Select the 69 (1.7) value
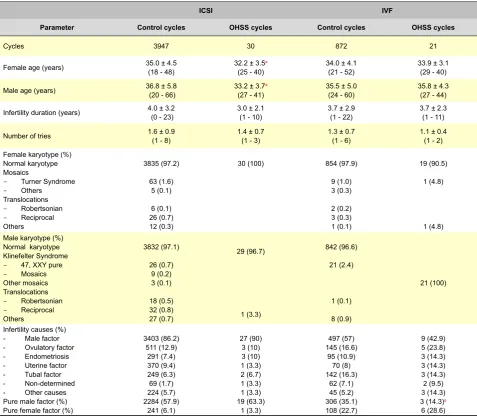This screenshot has height=417, width=477. (x=161, y=384)
